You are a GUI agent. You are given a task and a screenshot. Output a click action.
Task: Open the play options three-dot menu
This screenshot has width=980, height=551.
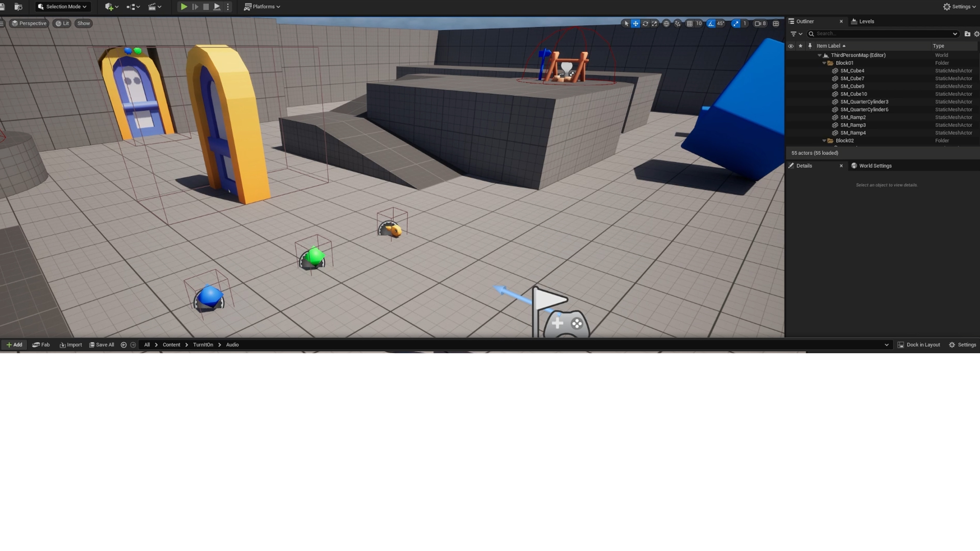[x=228, y=7]
